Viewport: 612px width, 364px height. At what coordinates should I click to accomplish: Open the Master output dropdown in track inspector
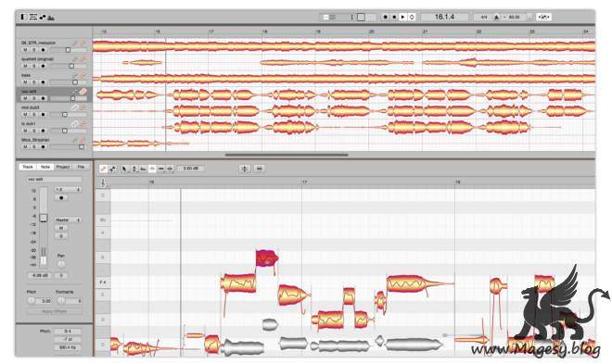coord(68,220)
